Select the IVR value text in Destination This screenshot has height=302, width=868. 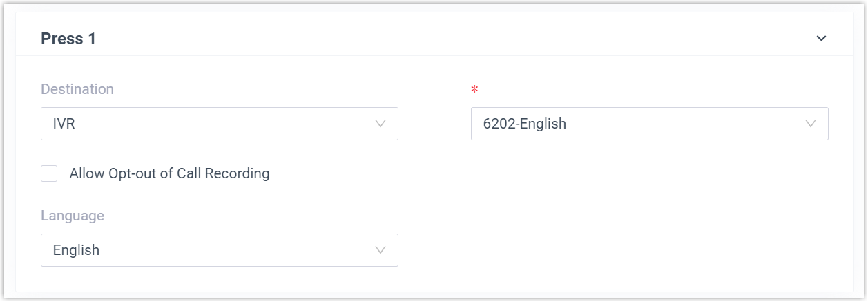click(64, 124)
